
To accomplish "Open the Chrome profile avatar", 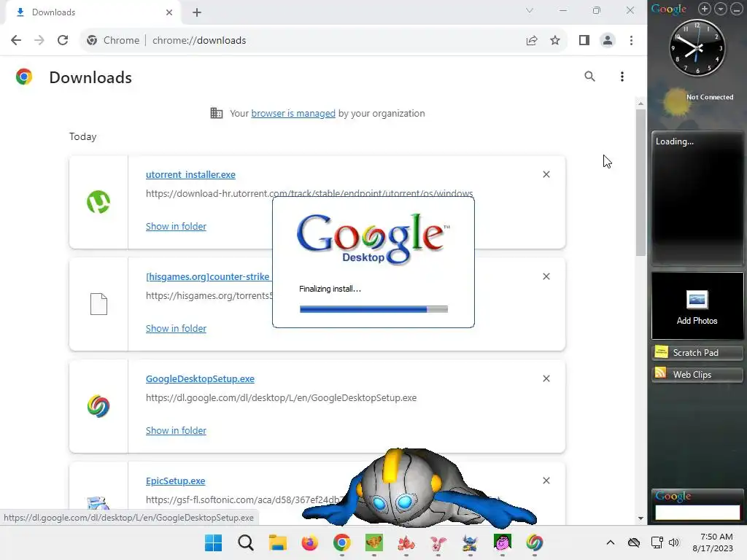I will coord(608,41).
